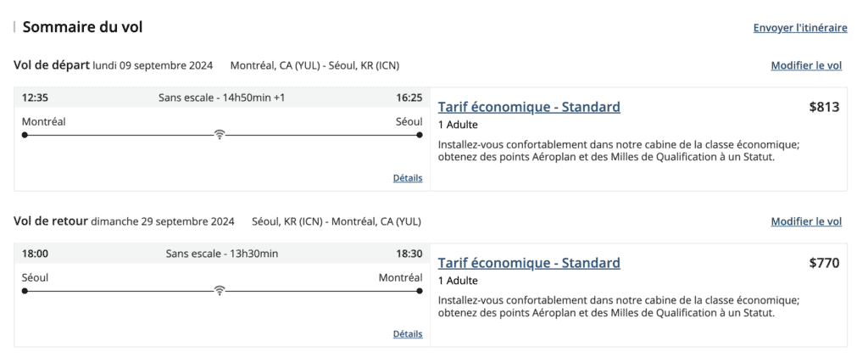Open departure Tarif économique - Standard fare link

click(x=529, y=107)
